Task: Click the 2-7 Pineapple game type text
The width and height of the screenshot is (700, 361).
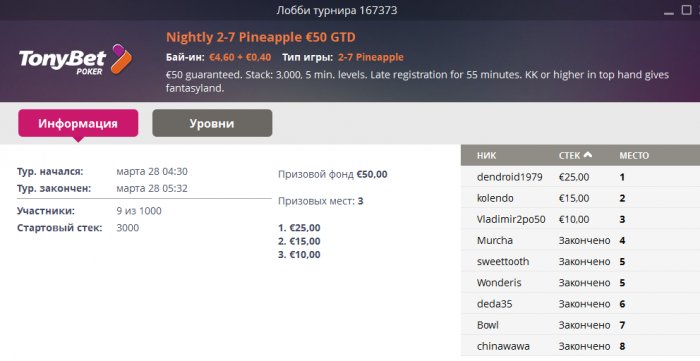Action: 371,57
